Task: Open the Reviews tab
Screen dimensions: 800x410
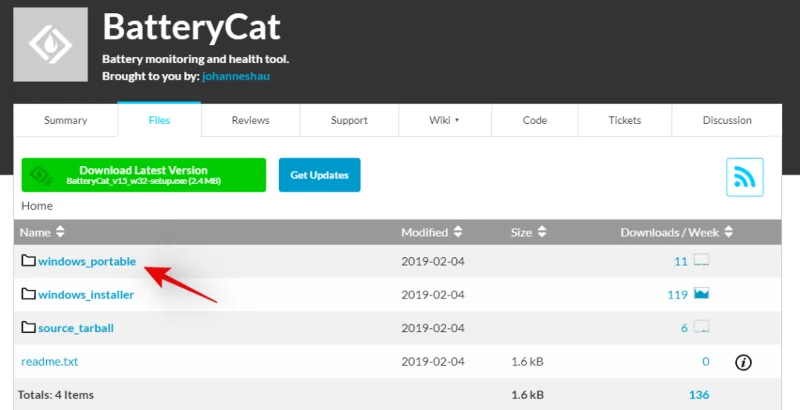Action: [x=250, y=120]
